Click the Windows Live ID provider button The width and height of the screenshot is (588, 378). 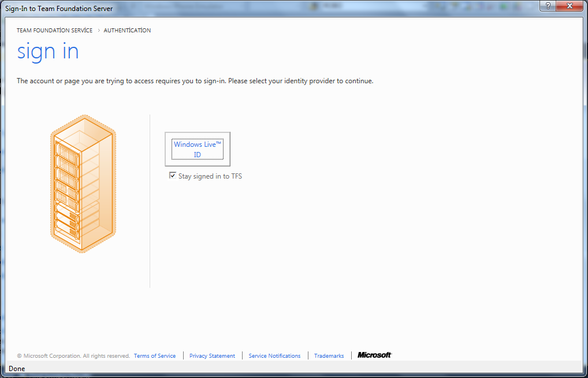(x=197, y=149)
